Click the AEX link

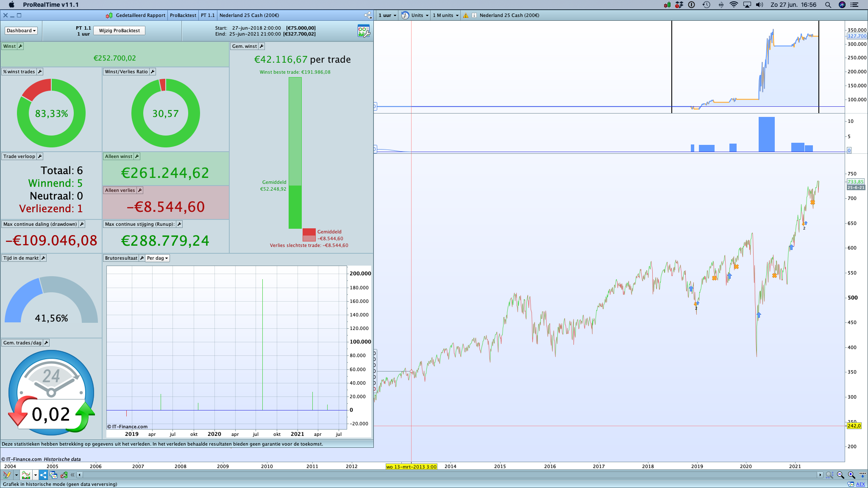click(x=860, y=484)
